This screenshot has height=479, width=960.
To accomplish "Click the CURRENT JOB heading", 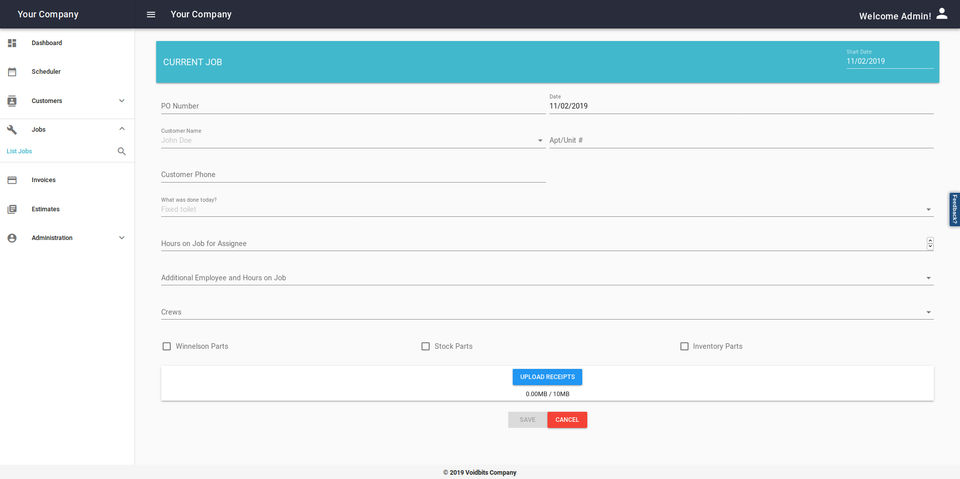I will coord(192,62).
